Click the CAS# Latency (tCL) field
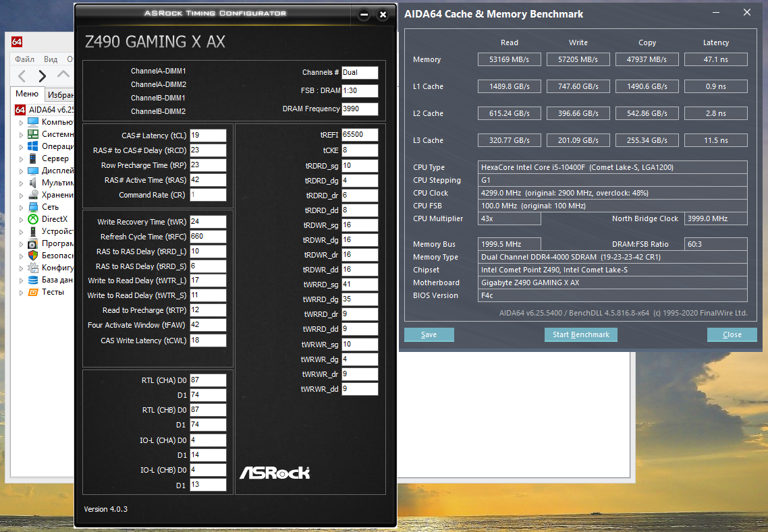 point(208,136)
